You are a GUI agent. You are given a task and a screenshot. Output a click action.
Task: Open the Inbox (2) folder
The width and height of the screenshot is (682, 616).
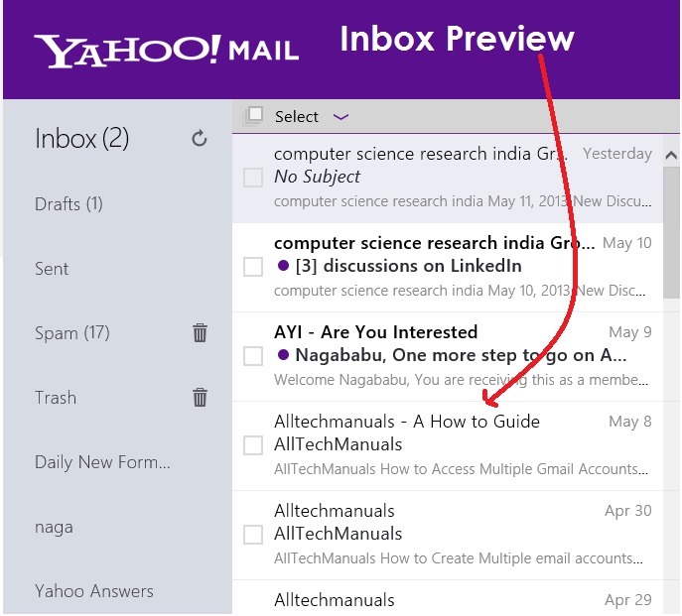[x=81, y=139]
